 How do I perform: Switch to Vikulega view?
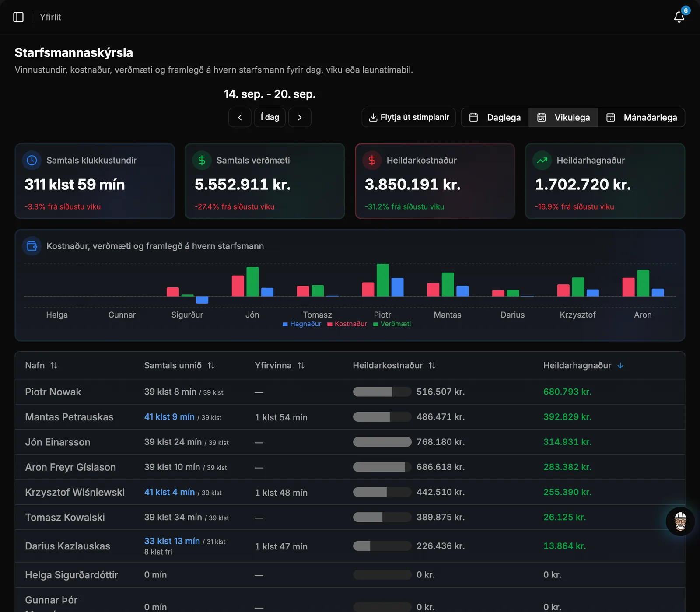point(563,117)
